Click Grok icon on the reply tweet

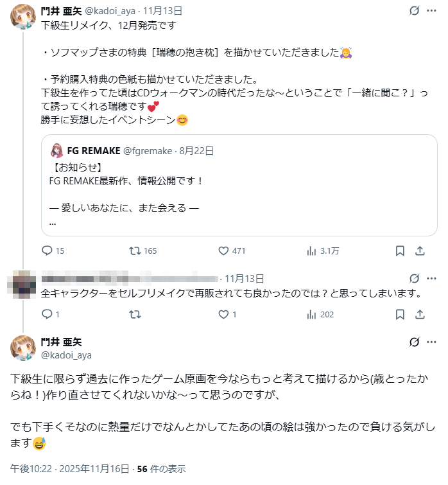pos(415,278)
